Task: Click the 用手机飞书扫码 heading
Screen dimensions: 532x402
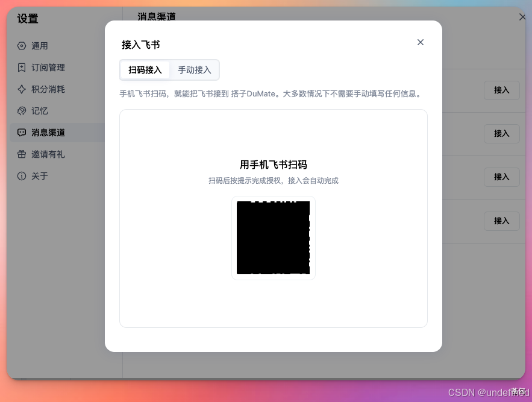Action: click(273, 165)
